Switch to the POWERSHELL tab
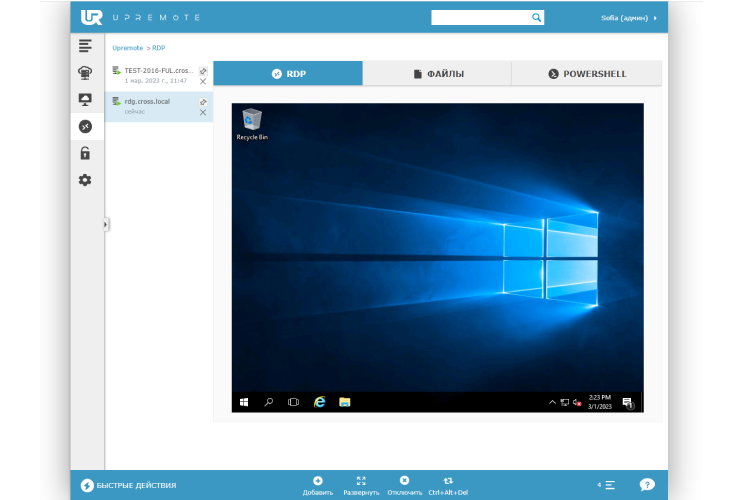This screenshot has width=740, height=500. 586,74
